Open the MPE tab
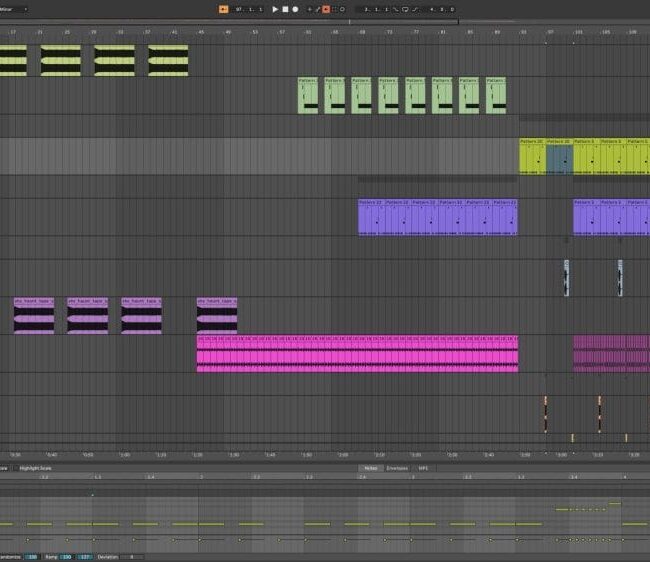The height and width of the screenshot is (562, 650). coord(423,468)
